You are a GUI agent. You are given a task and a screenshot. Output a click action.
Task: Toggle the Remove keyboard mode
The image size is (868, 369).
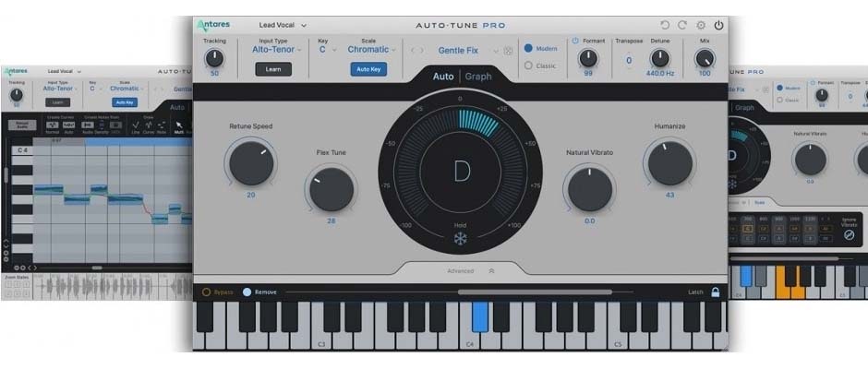point(247,292)
